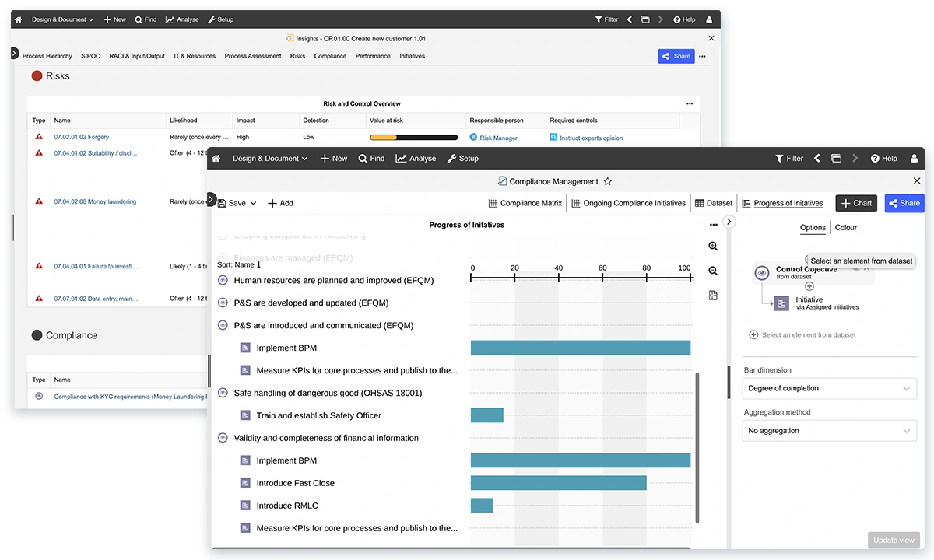Screen dimensions: 934x560
Task: Star the Compliance Management favorite toggle
Action: click(x=607, y=180)
